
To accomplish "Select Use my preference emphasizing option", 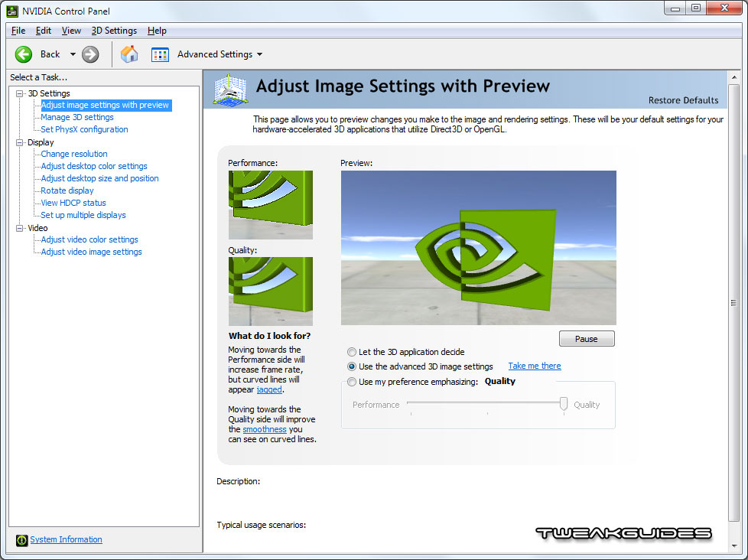I will point(352,382).
